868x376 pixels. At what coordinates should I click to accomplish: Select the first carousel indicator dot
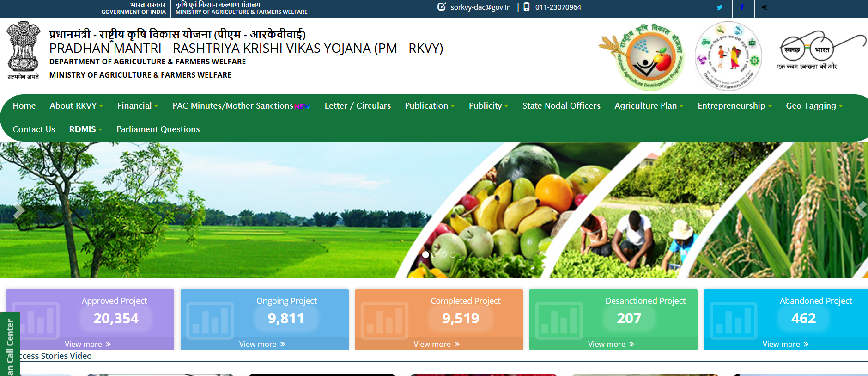pos(425,254)
